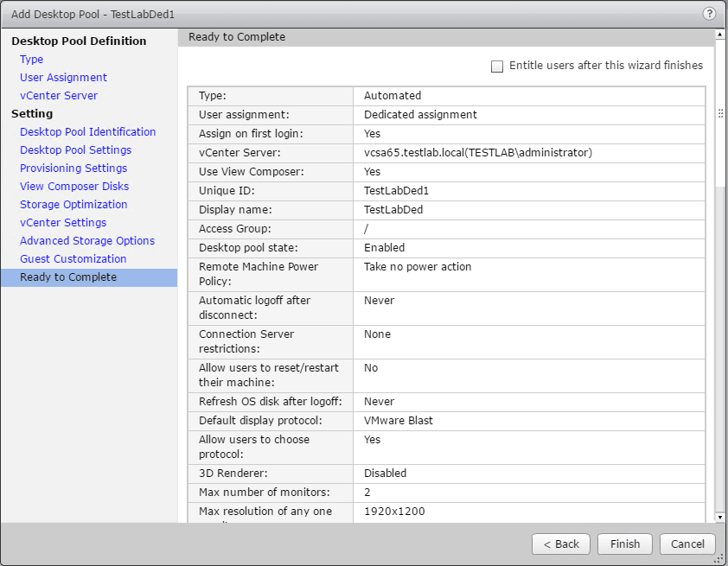The height and width of the screenshot is (566, 728).
Task: Open Guest Customization step
Action: click(73, 259)
